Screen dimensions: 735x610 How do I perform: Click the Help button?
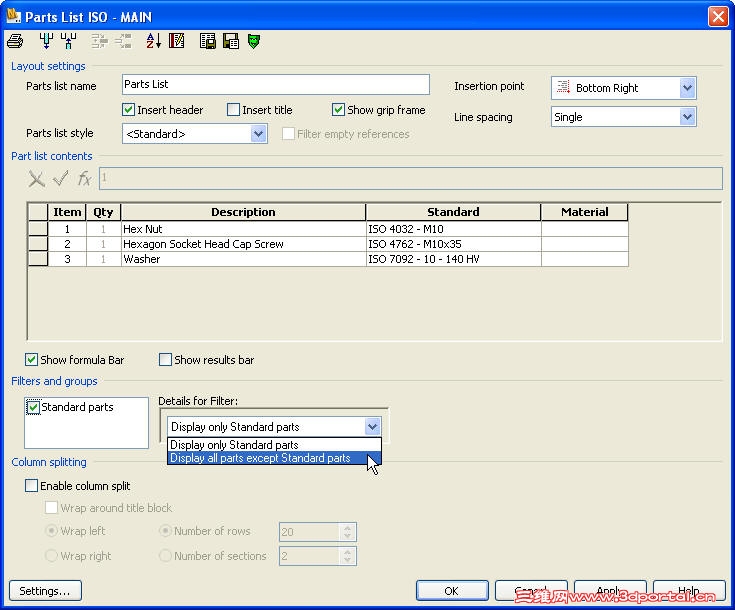(690, 591)
